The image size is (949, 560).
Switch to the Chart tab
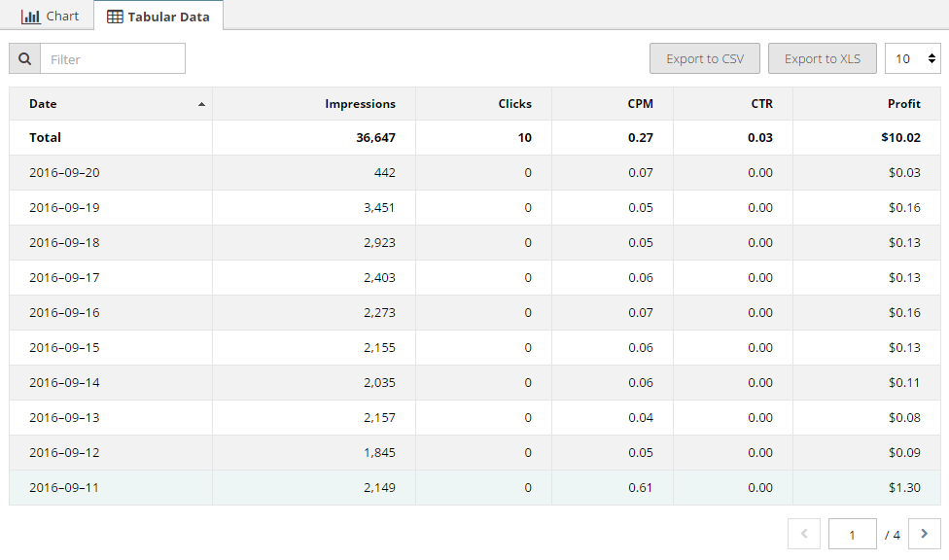click(x=51, y=17)
